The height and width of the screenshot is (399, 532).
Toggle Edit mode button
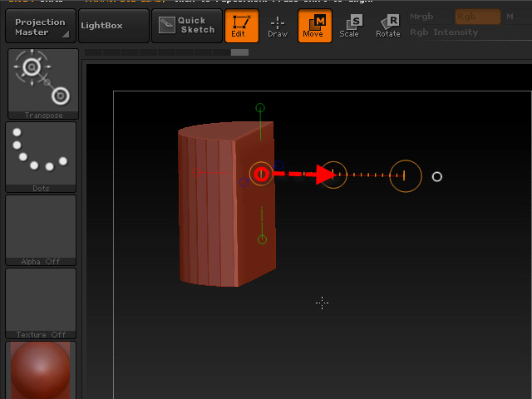coord(242,26)
